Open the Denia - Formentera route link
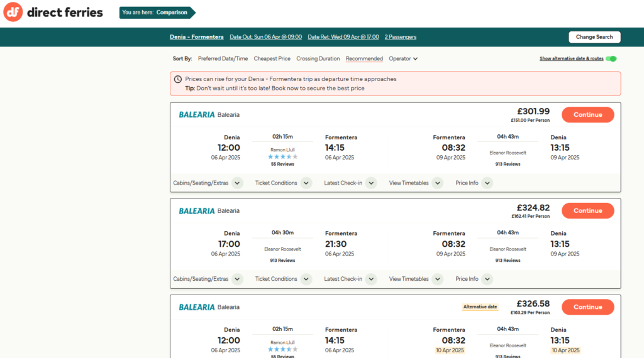Viewport: 644px width, 358px height. (x=197, y=37)
